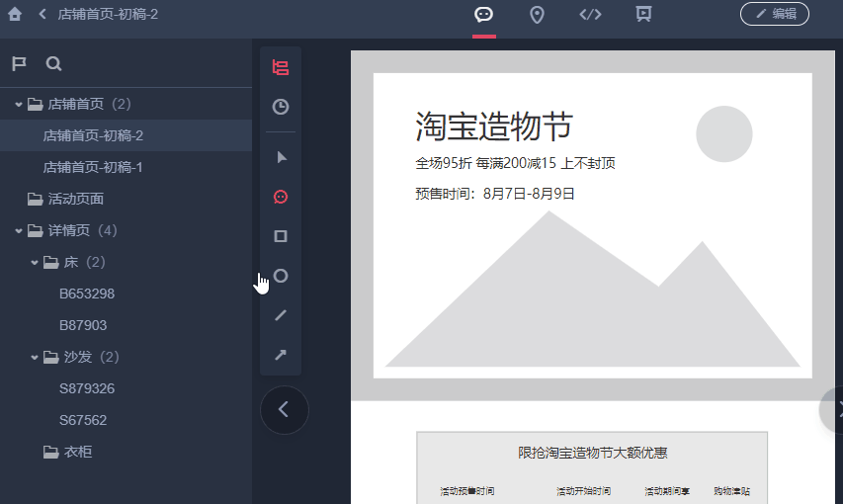Viewport: 843px width, 504px height.
Task: Select the comment bubble tool
Action: [x=281, y=197]
